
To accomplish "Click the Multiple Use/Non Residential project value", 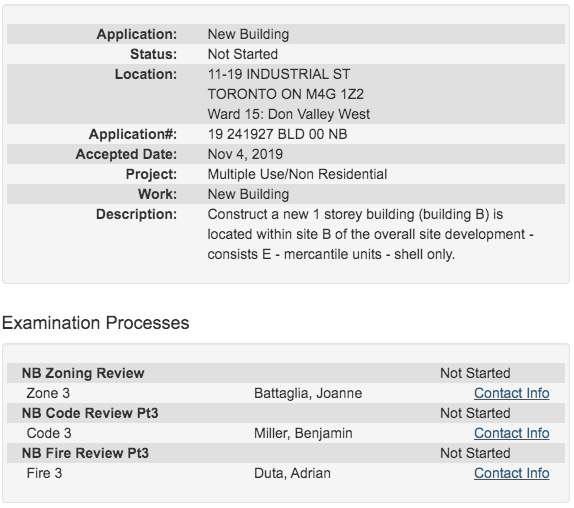I will [x=297, y=174].
